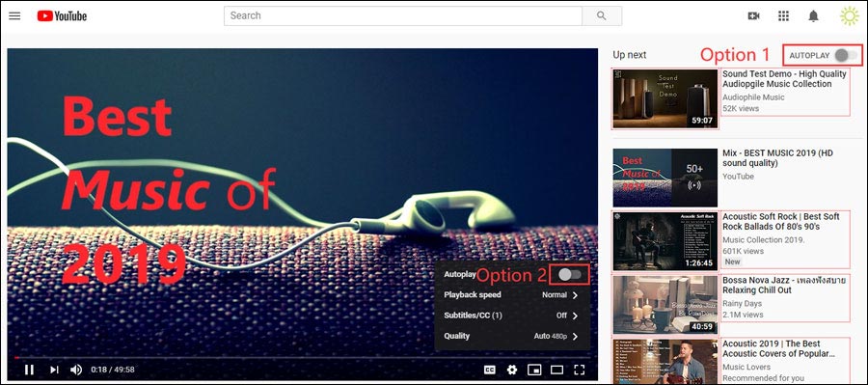Click the 0:18 / 49:58 time display

tap(113, 370)
